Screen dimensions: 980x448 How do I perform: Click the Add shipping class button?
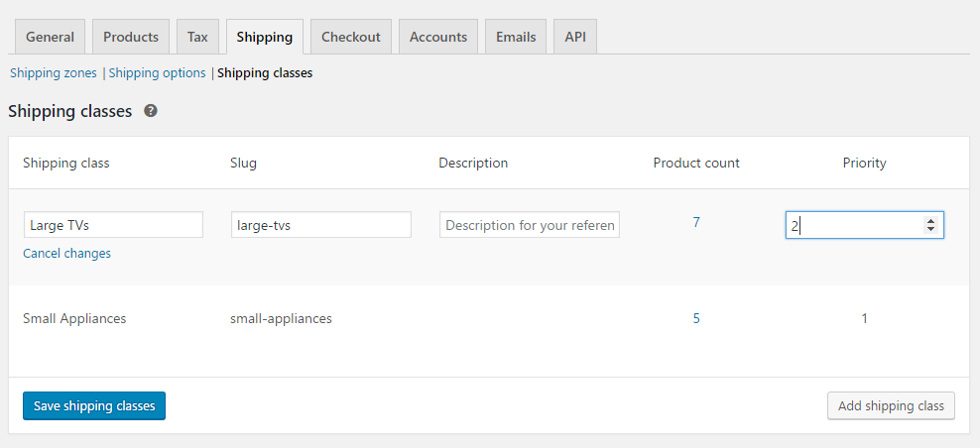click(x=891, y=406)
